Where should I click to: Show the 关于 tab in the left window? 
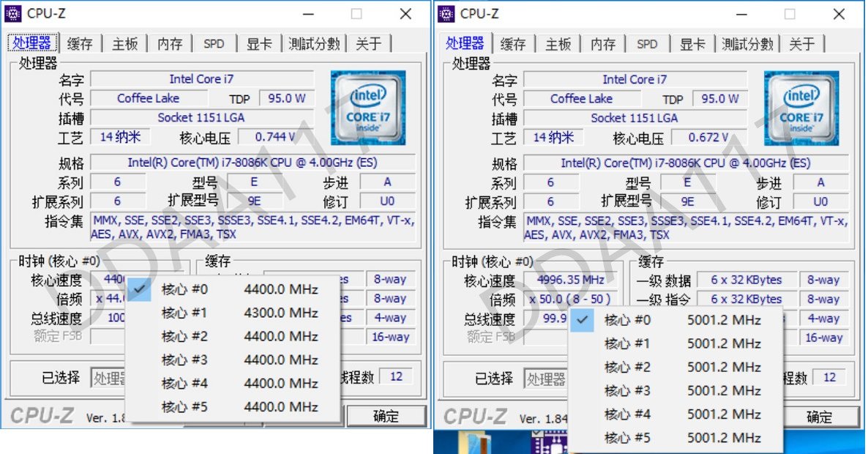click(369, 44)
